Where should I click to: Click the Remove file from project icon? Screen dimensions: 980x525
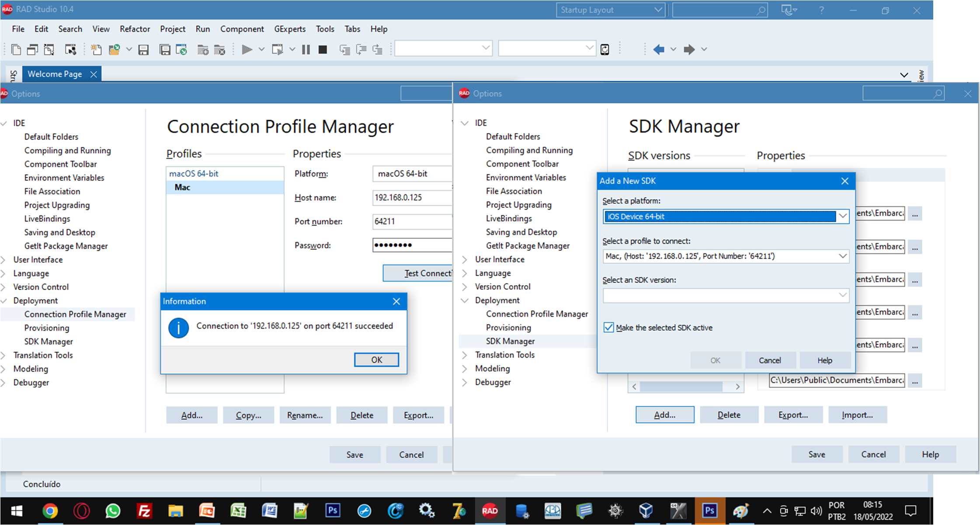pos(219,49)
